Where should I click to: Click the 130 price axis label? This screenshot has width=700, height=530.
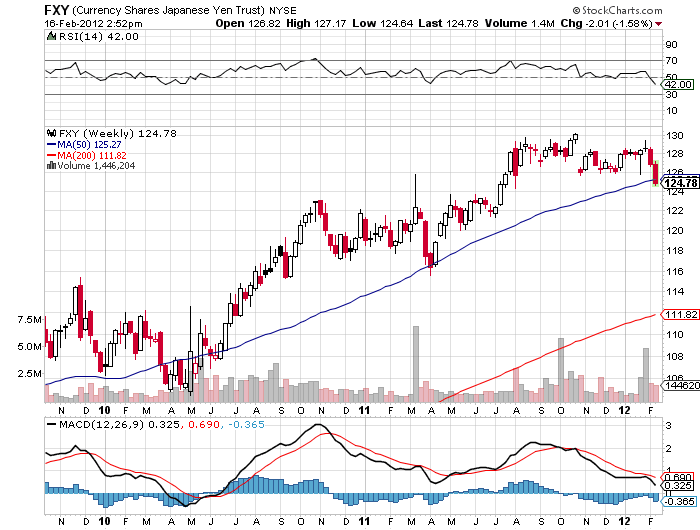click(675, 136)
